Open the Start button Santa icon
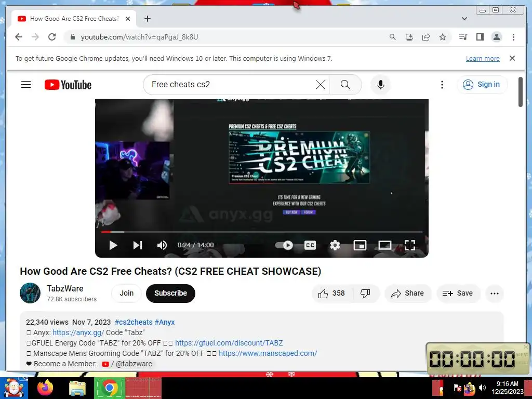Viewport: 532px width, 399px height. pyautogui.click(x=14, y=388)
